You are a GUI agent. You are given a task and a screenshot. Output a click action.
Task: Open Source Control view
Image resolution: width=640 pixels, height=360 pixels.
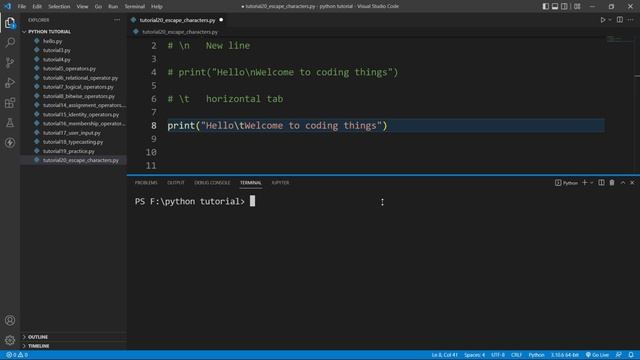[10, 62]
